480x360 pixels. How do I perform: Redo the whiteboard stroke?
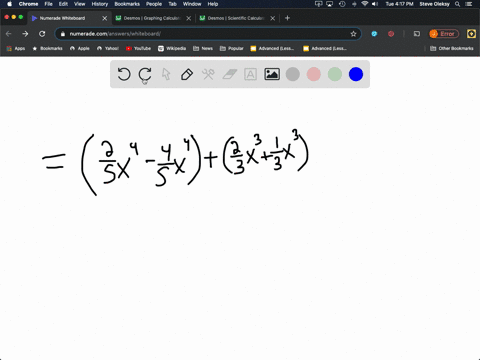(145, 74)
